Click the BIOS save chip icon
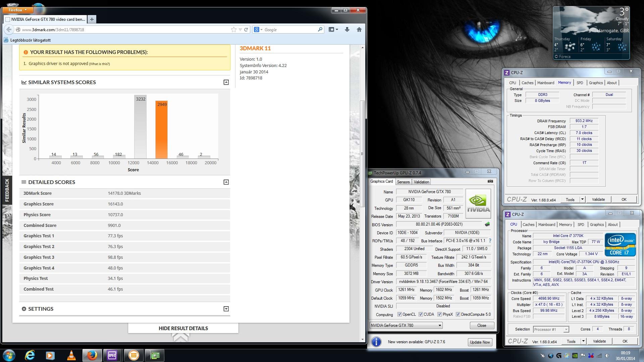This screenshot has height=362, width=644. [487, 224]
